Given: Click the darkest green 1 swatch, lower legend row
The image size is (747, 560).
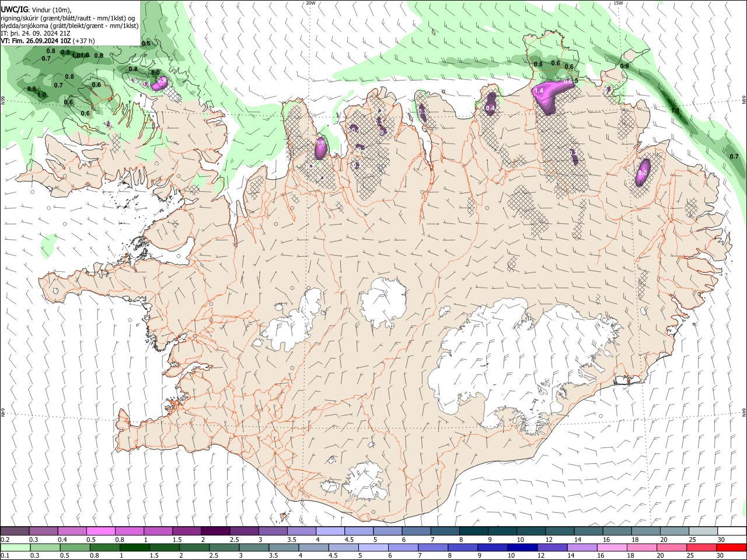Looking at the screenshot, I should [x=134, y=547].
